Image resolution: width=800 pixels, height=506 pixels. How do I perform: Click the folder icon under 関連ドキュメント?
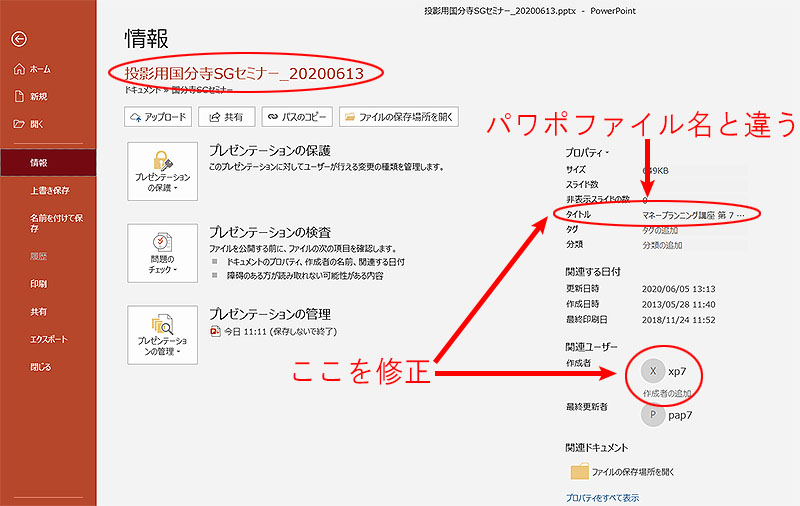pos(580,472)
